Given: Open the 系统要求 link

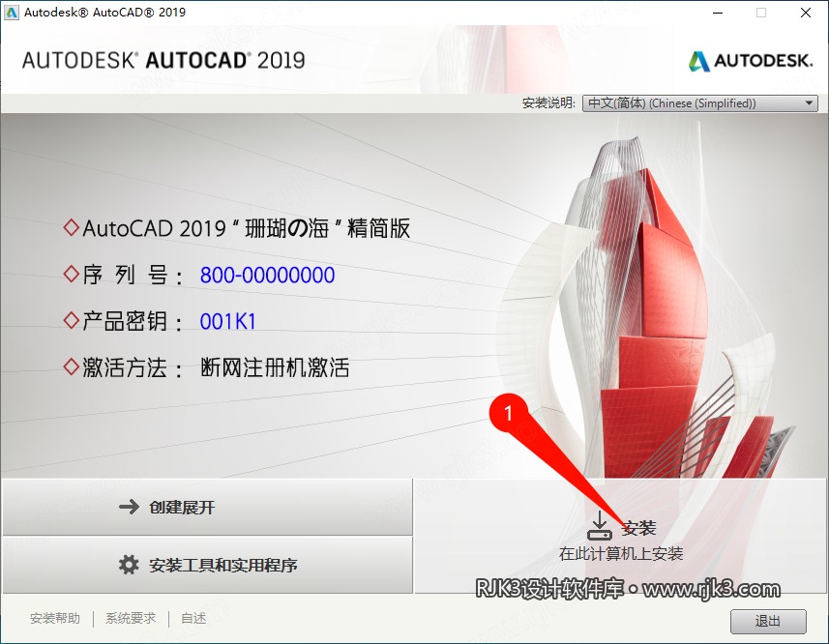Looking at the screenshot, I should 131,618.
